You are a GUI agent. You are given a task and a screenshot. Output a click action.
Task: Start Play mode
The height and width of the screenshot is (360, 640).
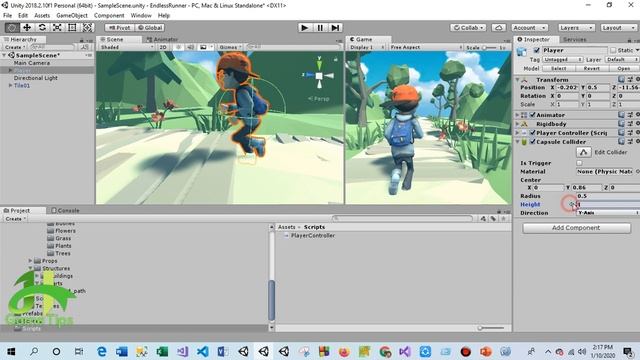tap(304, 27)
